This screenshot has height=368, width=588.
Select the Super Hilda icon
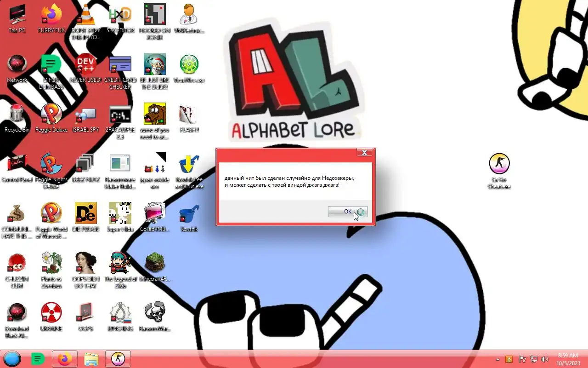point(120,217)
